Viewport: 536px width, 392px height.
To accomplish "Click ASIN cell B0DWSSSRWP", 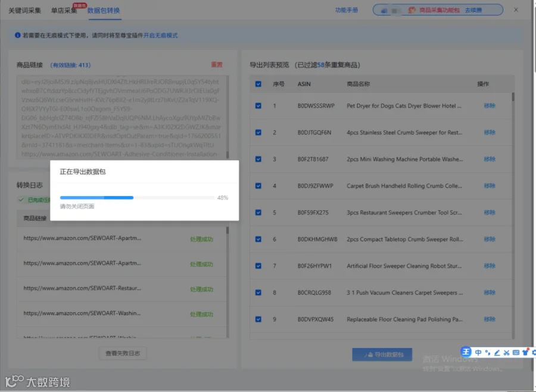I will click(316, 105).
